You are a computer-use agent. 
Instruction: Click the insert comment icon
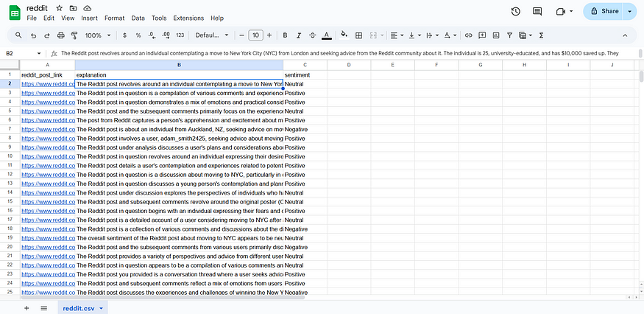482,35
